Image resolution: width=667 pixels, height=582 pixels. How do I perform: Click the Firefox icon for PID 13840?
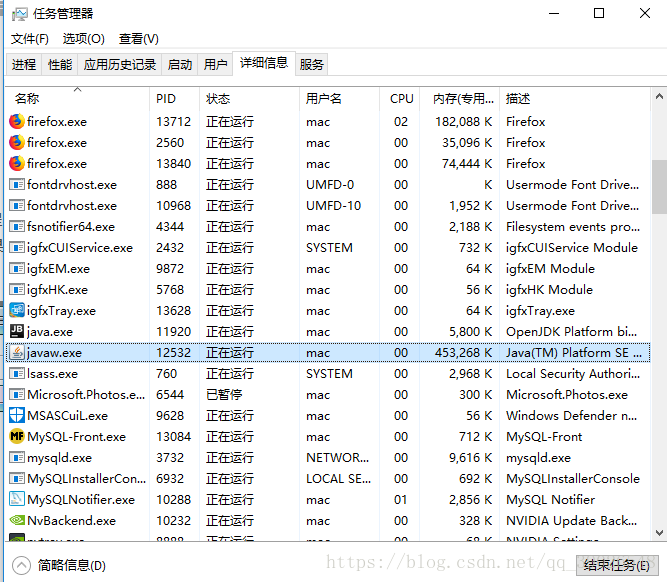coord(17,163)
